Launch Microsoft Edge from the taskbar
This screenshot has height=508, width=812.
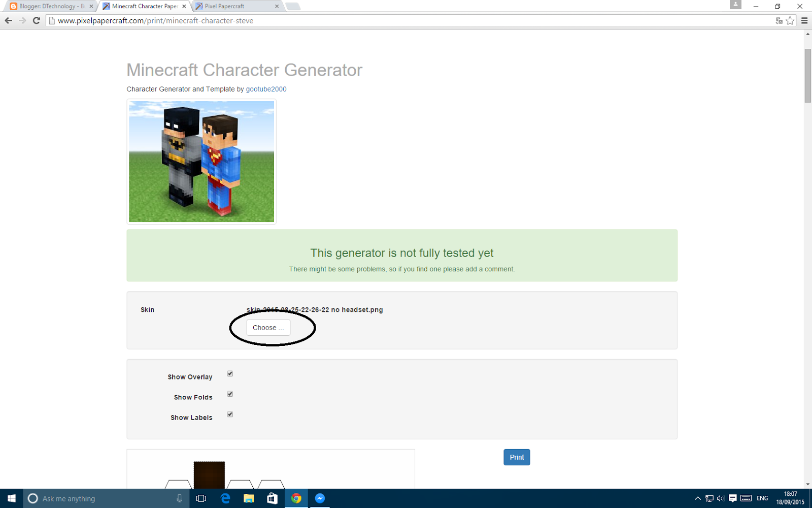point(225,498)
